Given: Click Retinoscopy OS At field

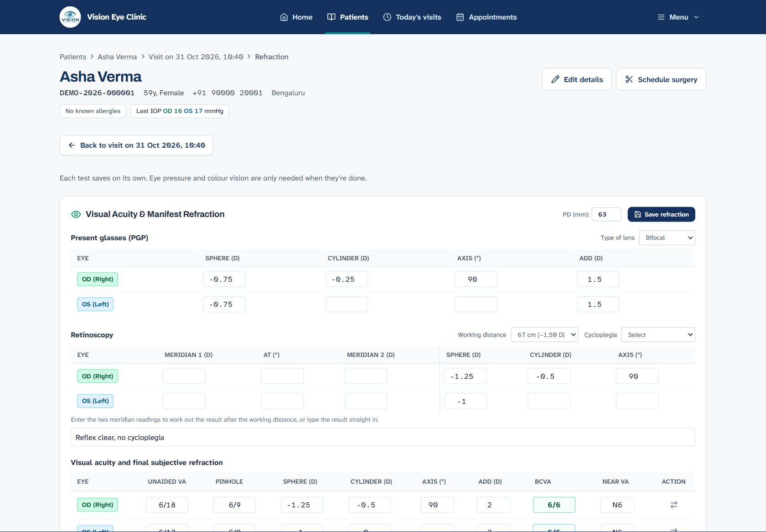Looking at the screenshot, I should click(x=282, y=401).
